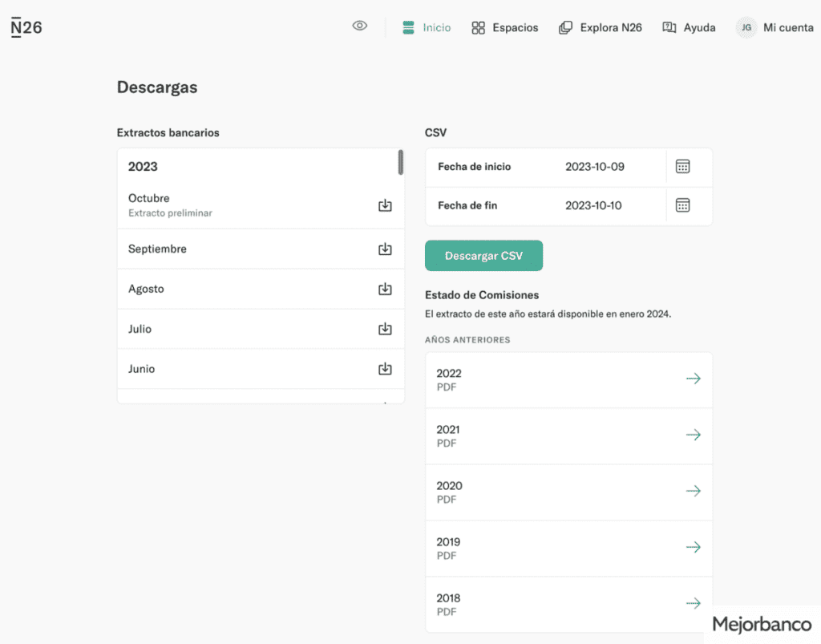Click the N26 logo
Viewport: 821px width, 644px height.
click(x=26, y=27)
